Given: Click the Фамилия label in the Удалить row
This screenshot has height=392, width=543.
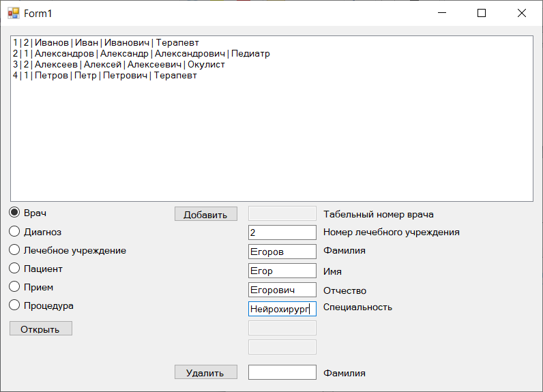Looking at the screenshot, I should (344, 373).
